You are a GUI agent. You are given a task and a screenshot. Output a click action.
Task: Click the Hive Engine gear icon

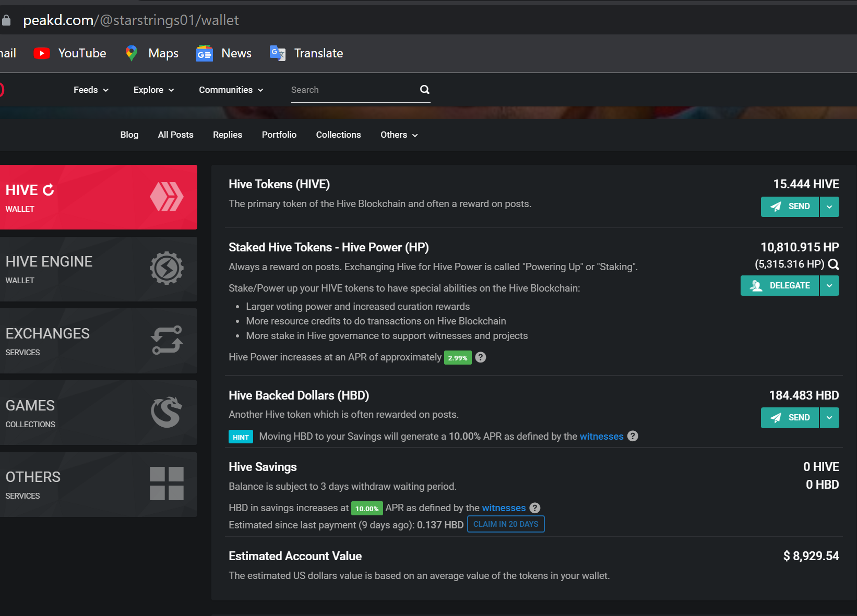pos(167,268)
